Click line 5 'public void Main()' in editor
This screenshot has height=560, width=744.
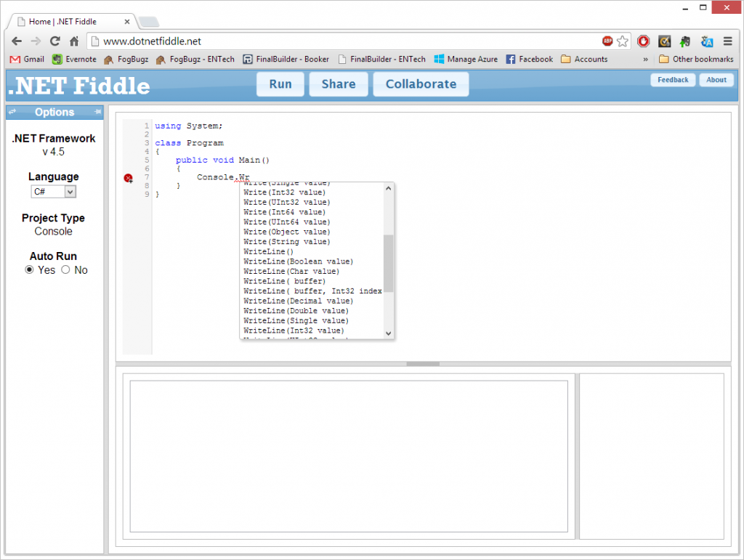222,161
